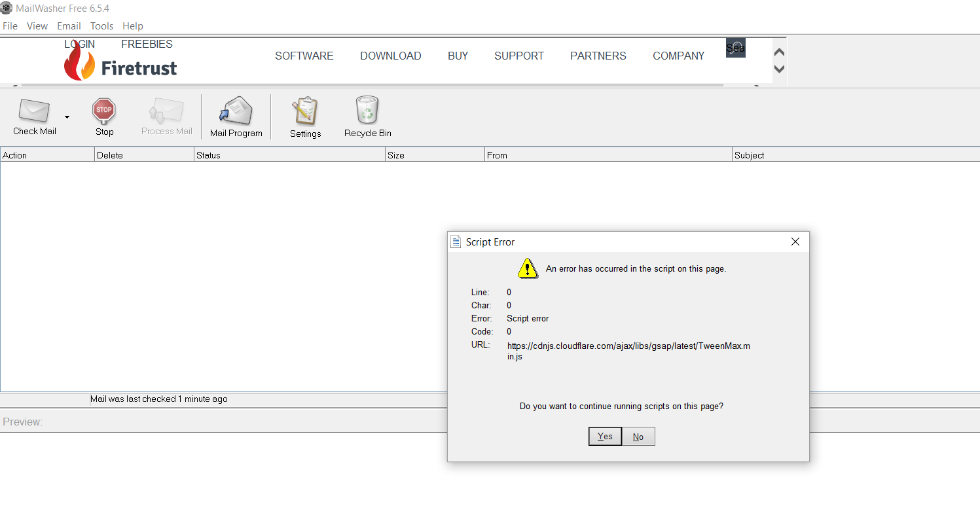The height and width of the screenshot is (525, 980).
Task: Sort by the Subject column header
Action: tap(856, 155)
